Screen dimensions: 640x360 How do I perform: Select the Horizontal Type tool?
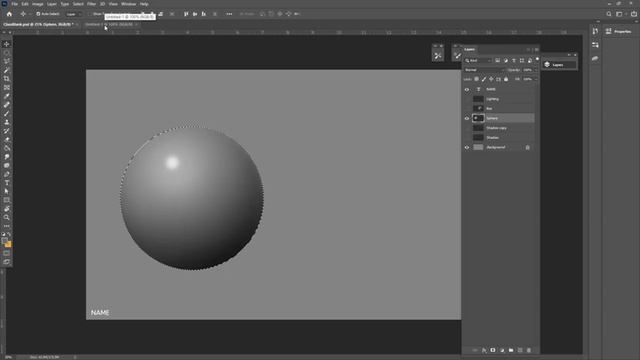pyautogui.click(x=7, y=183)
